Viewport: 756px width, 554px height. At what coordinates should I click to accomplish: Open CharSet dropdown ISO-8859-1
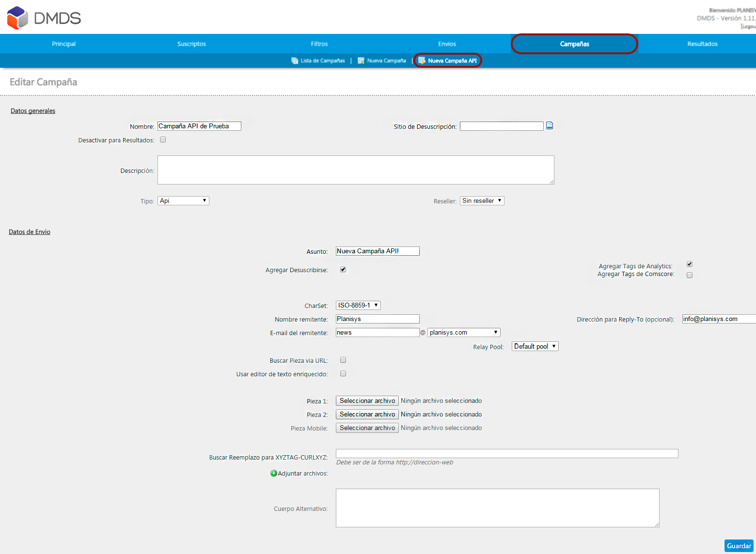(358, 305)
